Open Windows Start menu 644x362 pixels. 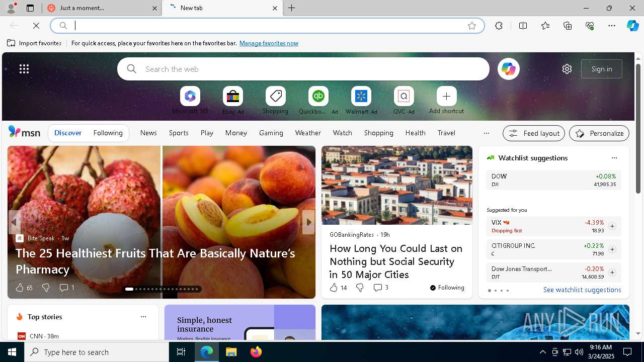[12, 352]
